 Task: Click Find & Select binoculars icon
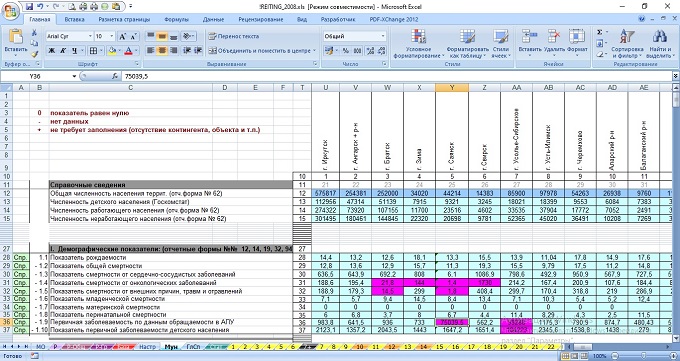pos(659,44)
